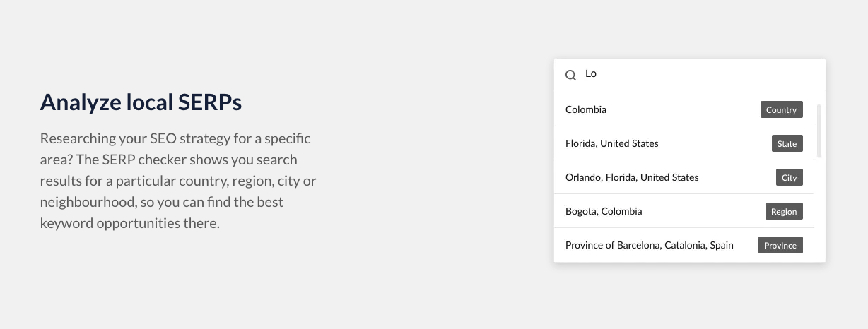Click the scrollbar track below the thumb

click(819, 209)
